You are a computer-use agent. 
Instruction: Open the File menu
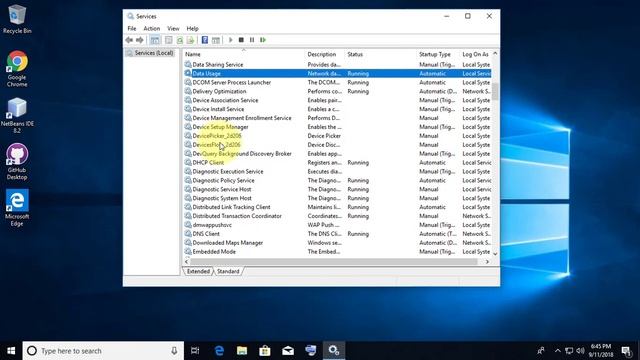pyautogui.click(x=132, y=29)
